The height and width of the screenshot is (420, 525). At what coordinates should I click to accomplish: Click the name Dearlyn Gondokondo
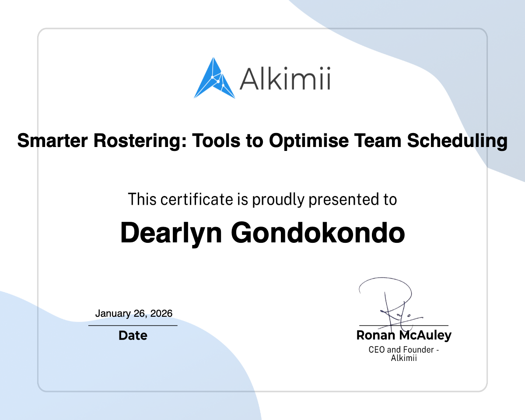coord(262,233)
